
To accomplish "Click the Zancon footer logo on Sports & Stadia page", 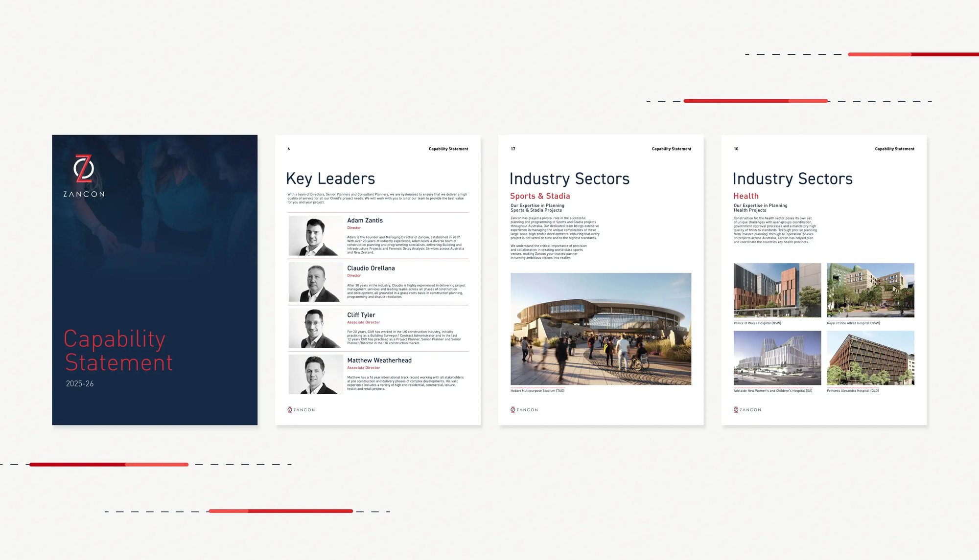I will (524, 410).
